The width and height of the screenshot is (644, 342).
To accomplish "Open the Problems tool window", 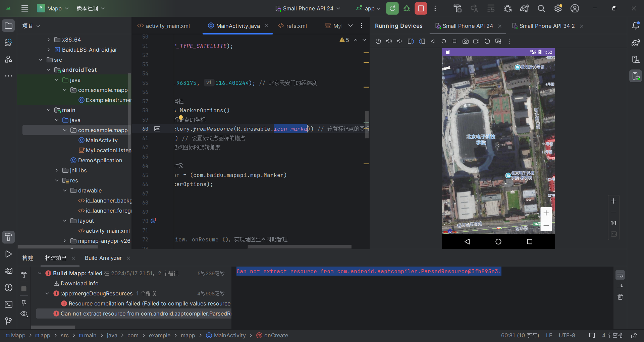I will (x=8, y=288).
